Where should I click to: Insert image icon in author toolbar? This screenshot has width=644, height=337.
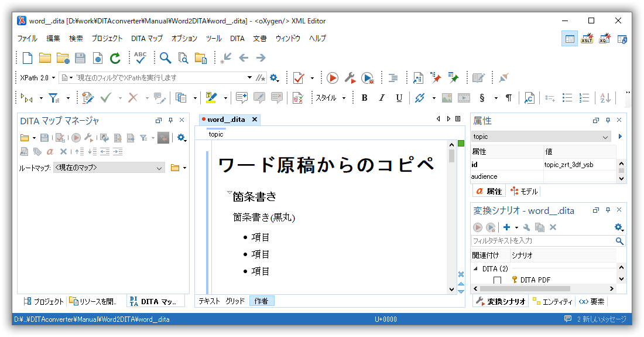[x=447, y=98]
